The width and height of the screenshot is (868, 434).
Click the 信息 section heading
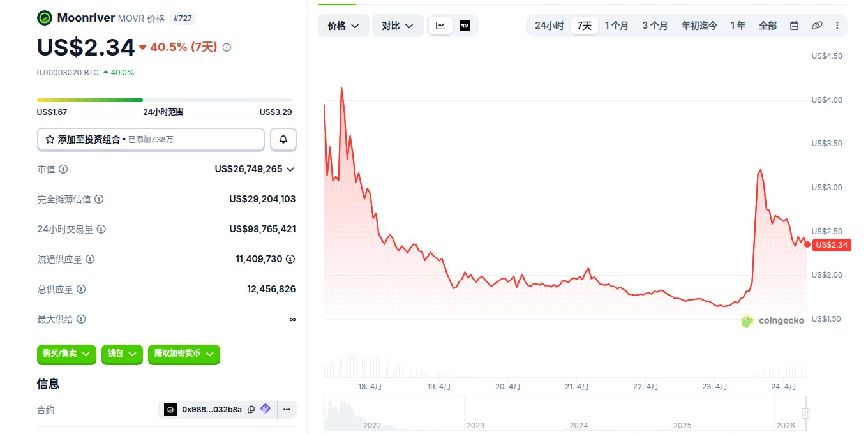49,384
